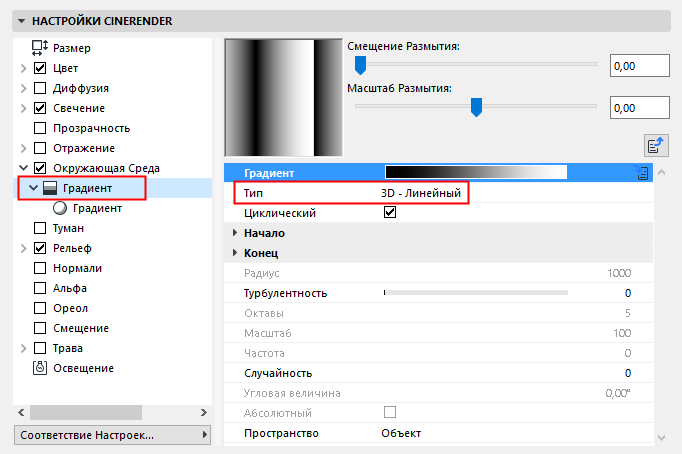This screenshot has width=682, height=454.
Task: Click the Смещение Размытия slider handle
Action: pyautogui.click(x=361, y=66)
